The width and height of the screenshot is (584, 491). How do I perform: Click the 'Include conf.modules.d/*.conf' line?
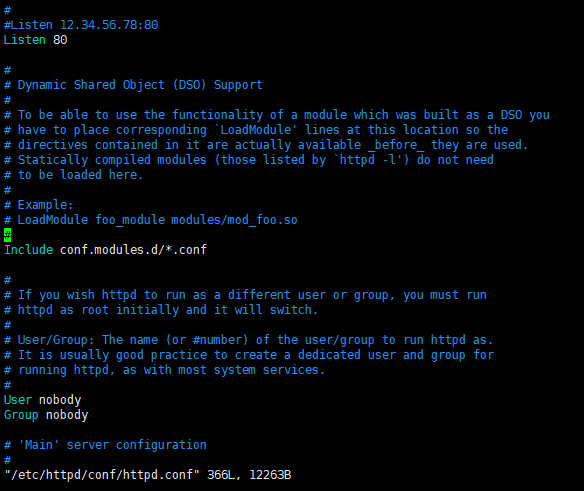105,250
